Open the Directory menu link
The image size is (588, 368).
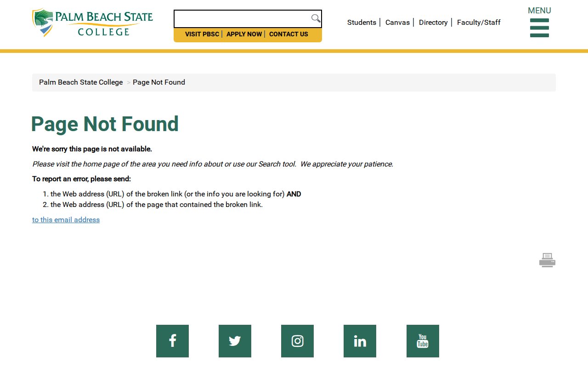tap(433, 23)
